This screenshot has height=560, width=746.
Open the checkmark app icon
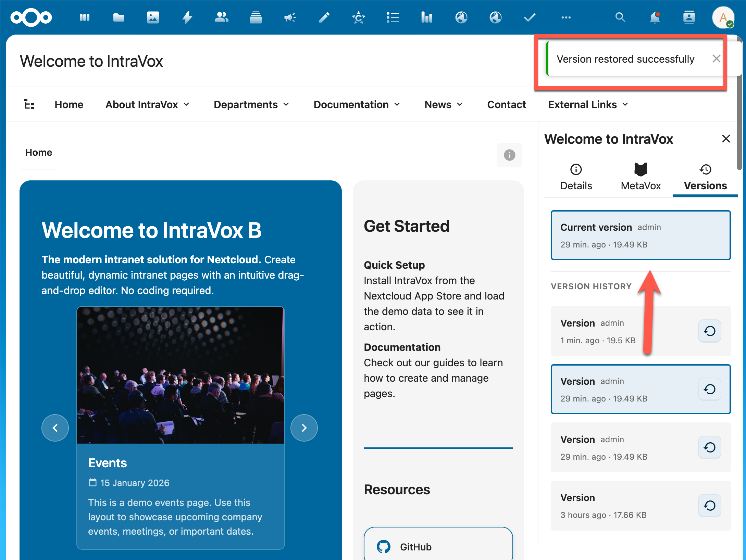click(530, 17)
